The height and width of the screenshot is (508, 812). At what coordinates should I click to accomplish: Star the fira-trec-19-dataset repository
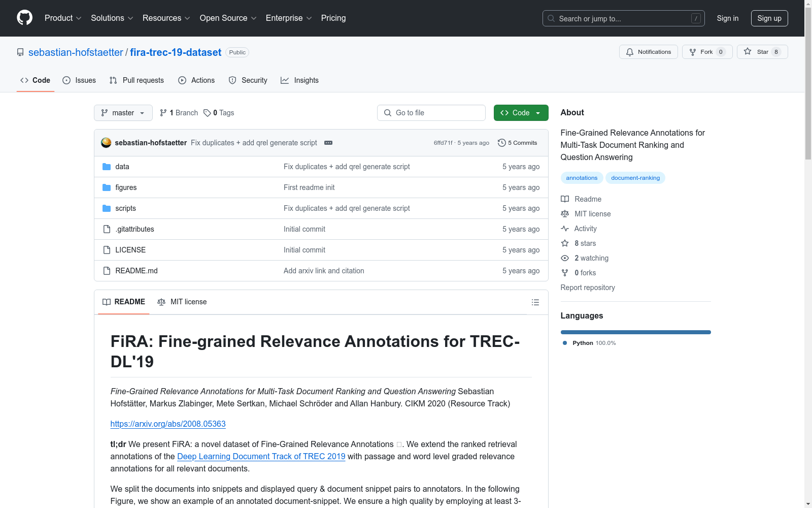point(762,52)
